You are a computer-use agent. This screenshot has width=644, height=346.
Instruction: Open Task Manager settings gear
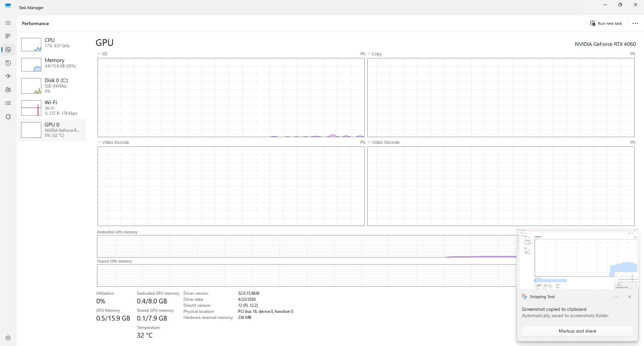point(8,338)
